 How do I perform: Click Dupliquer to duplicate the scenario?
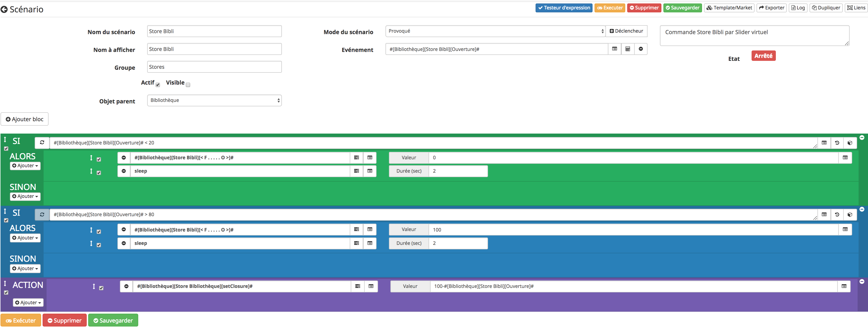826,8
